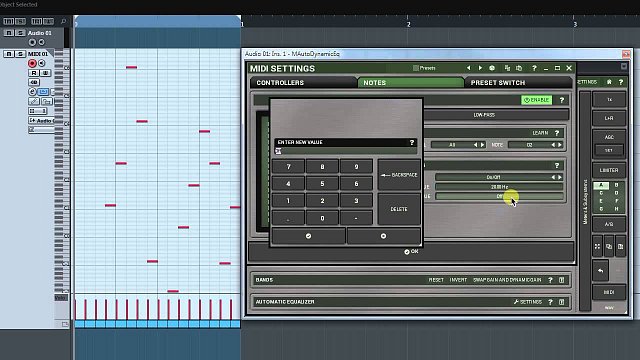
Task: Toggle read automation R on MIDI 01
Action: pyautogui.click(x=34, y=73)
